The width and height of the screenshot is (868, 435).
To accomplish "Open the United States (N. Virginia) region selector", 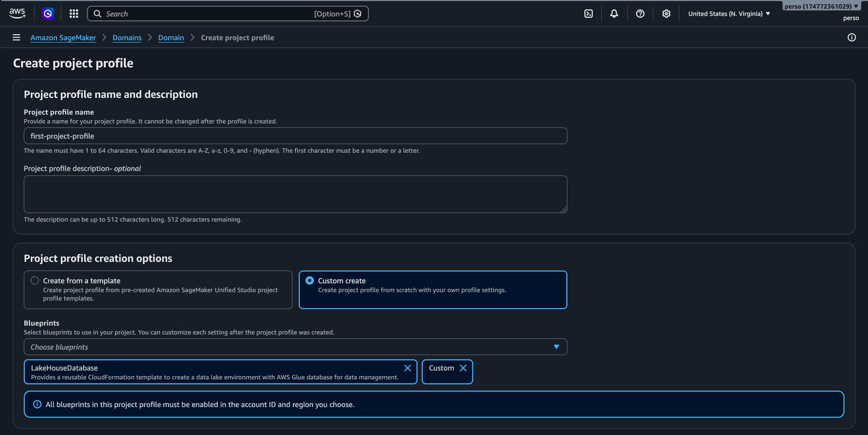I will [x=729, y=14].
